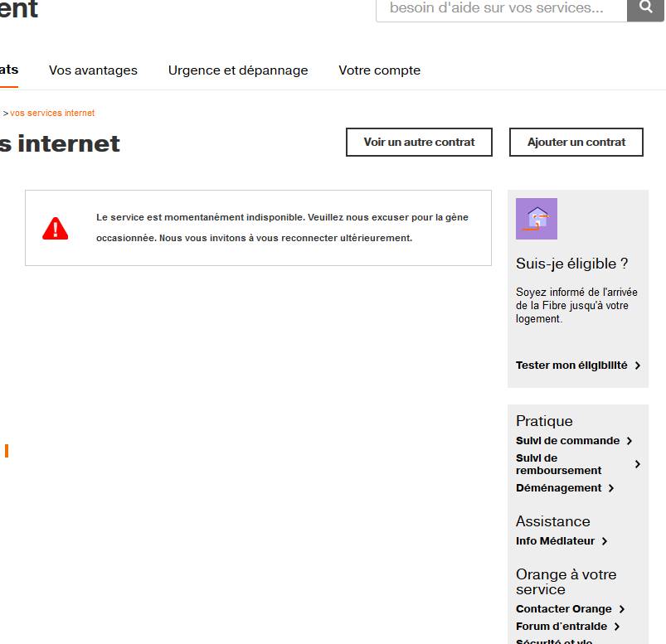Open Contacter Orange
666x644 pixels.
565,608
